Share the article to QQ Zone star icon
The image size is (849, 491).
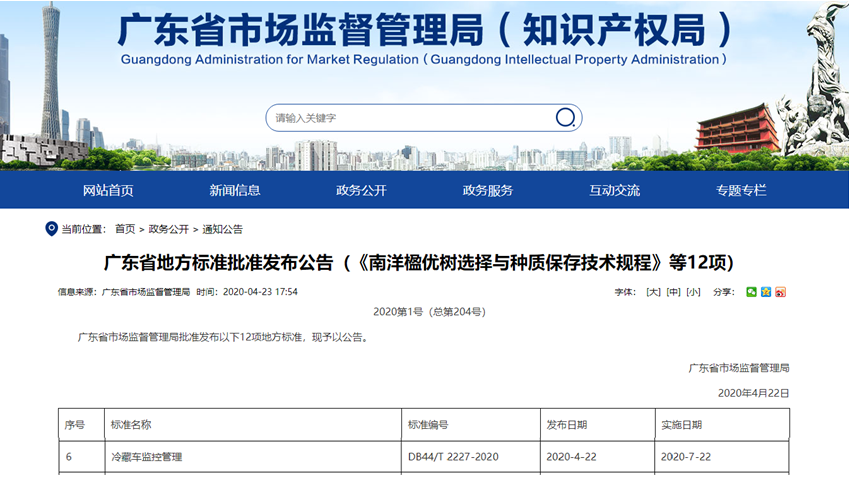pos(766,292)
